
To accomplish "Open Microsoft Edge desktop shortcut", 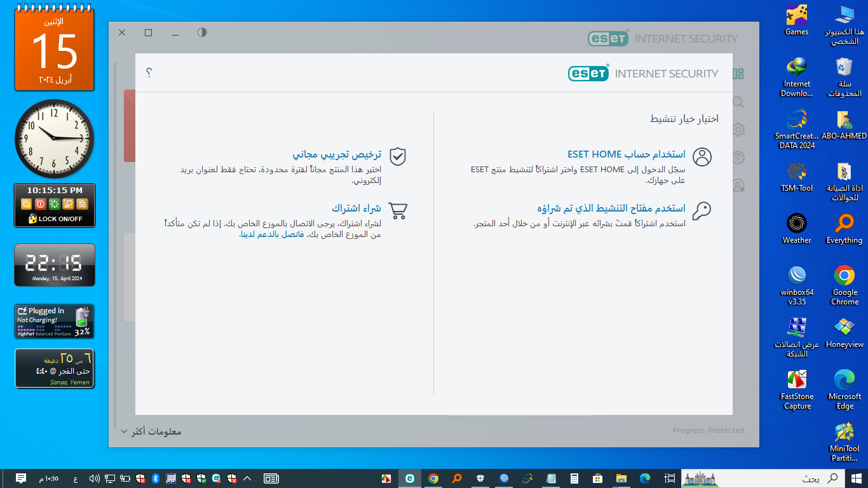I will tap(844, 390).
